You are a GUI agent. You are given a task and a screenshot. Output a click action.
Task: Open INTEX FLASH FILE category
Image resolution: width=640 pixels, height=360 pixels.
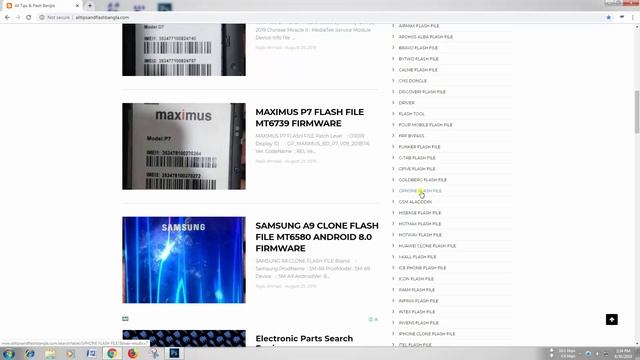click(417, 312)
